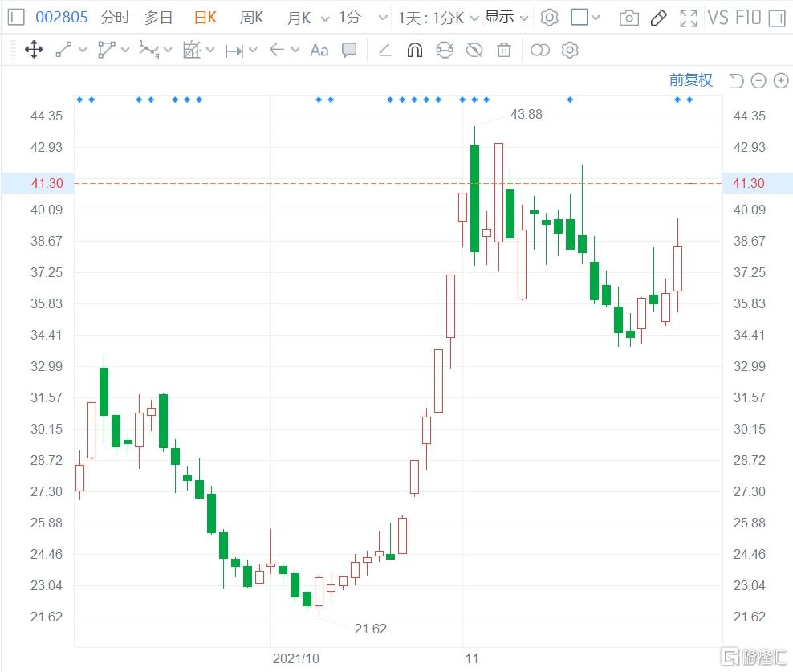Select the 月K monthly candlestick tab
793x672 pixels.
click(299, 18)
